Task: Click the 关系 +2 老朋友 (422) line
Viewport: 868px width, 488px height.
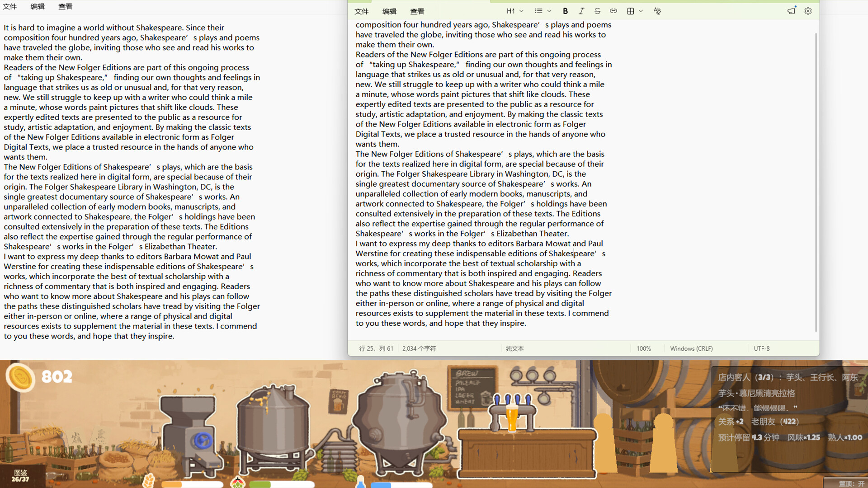Action: [x=759, y=422]
